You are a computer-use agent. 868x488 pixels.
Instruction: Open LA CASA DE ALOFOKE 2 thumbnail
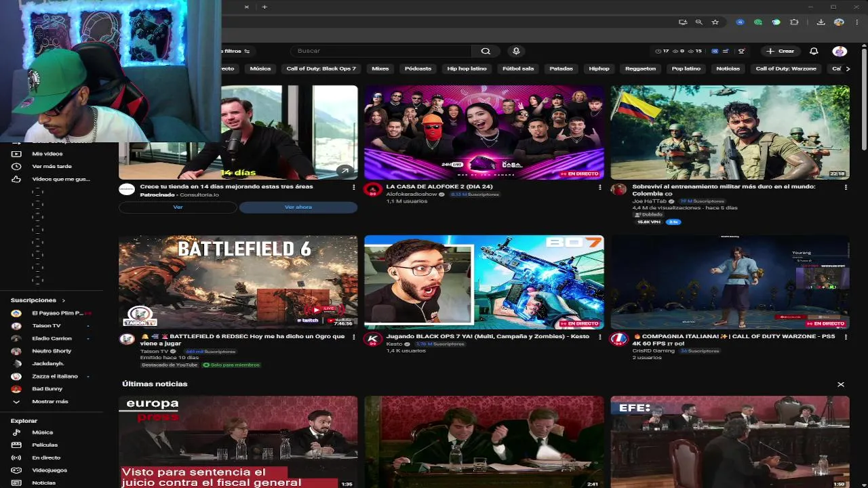484,132
